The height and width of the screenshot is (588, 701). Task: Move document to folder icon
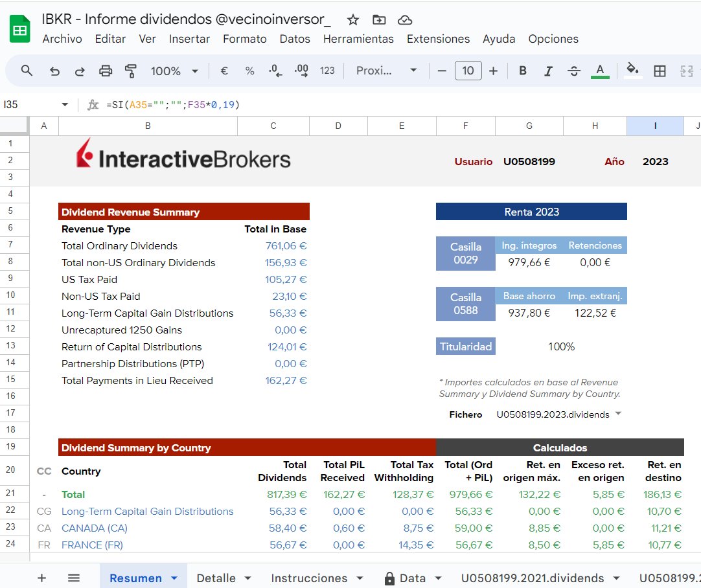378,19
